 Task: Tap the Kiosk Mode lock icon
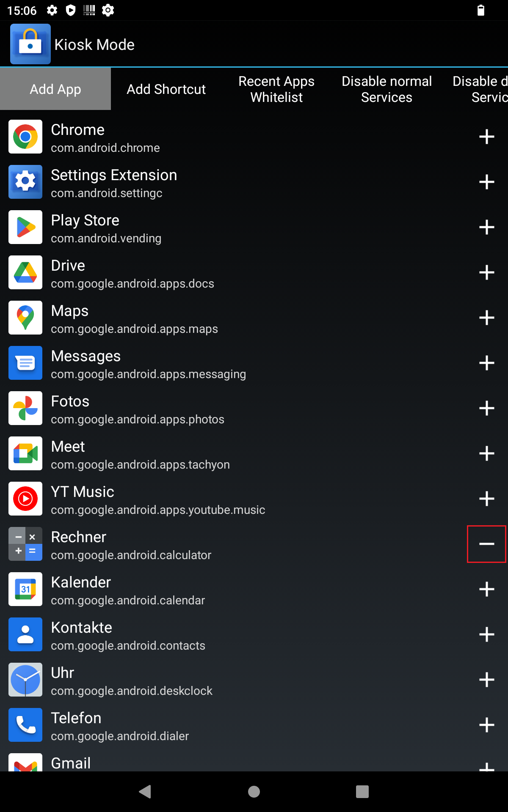coord(30,44)
